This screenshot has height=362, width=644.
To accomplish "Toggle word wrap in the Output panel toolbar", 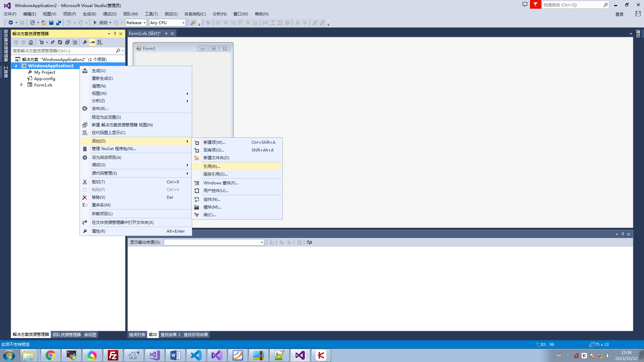I will (x=309, y=242).
